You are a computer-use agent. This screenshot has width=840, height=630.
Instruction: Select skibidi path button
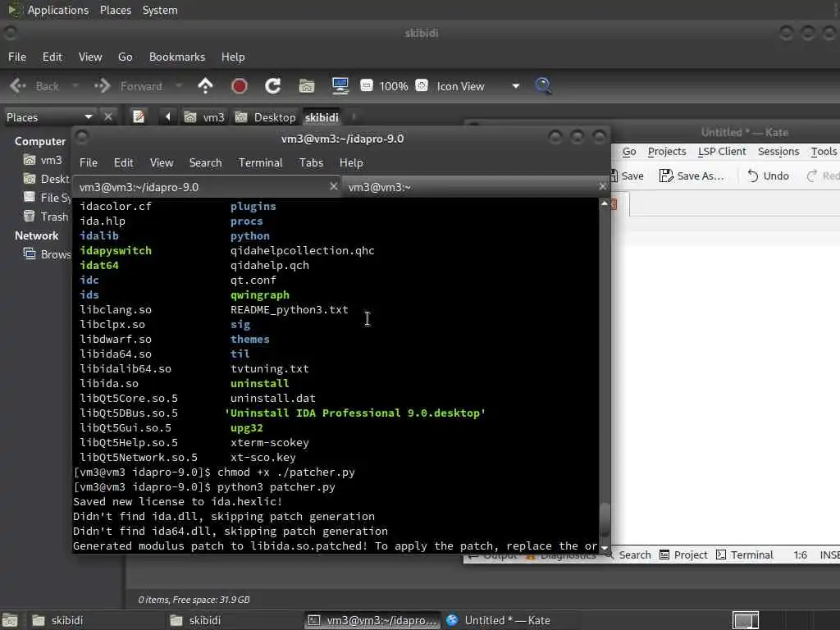(x=322, y=117)
